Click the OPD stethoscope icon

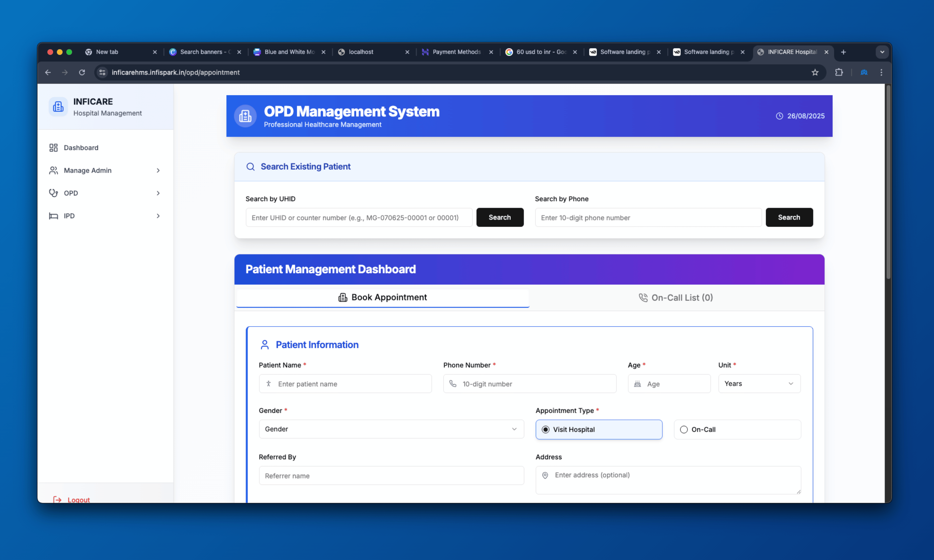coord(53,193)
